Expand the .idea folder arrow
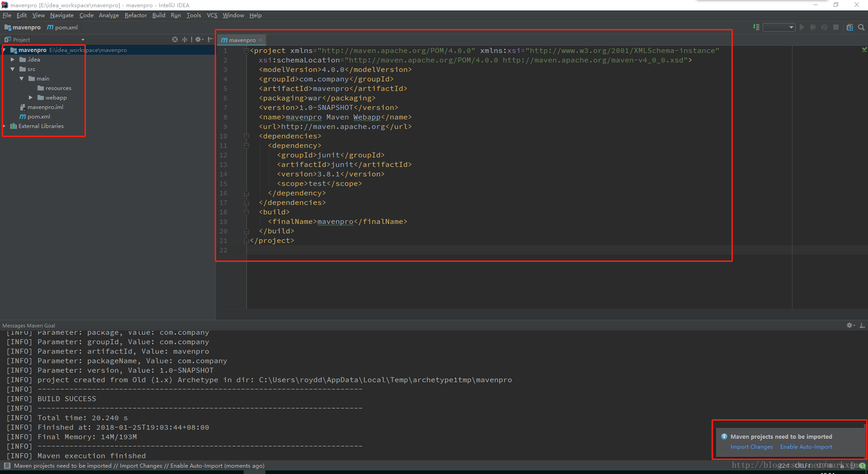The image size is (868, 474). tap(13, 60)
